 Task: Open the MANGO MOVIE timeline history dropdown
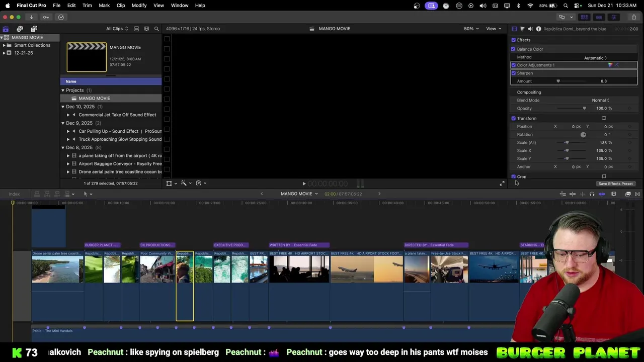coord(299,194)
